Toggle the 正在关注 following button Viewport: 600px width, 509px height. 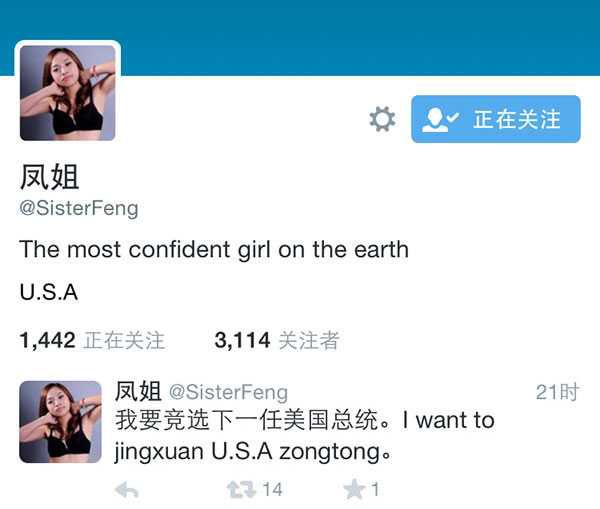496,119
